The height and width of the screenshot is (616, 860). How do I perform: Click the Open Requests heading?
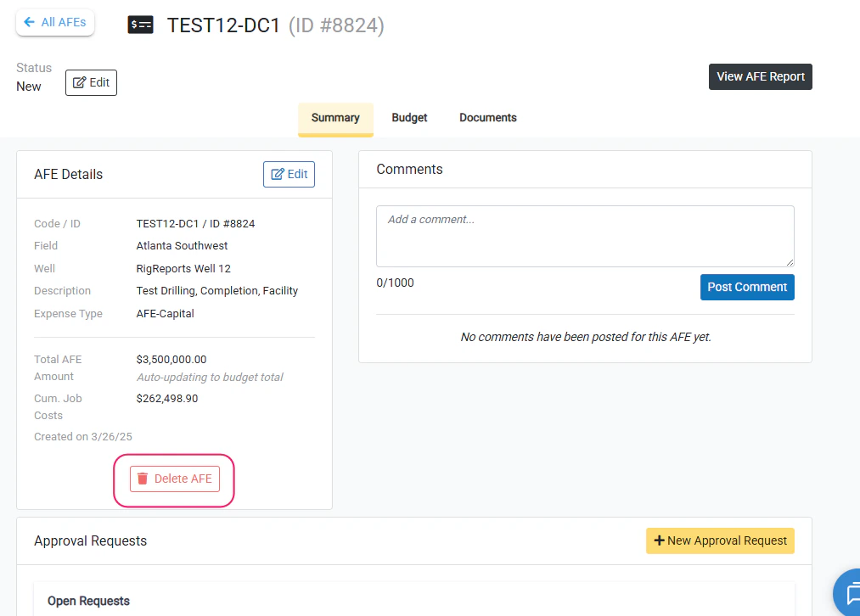point(89,602)
